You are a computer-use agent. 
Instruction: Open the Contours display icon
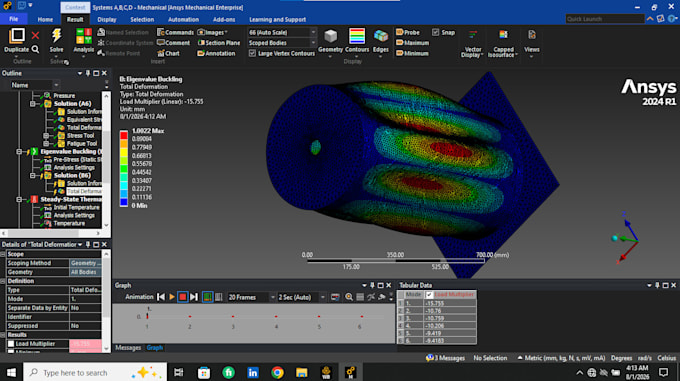coord(357,36)
